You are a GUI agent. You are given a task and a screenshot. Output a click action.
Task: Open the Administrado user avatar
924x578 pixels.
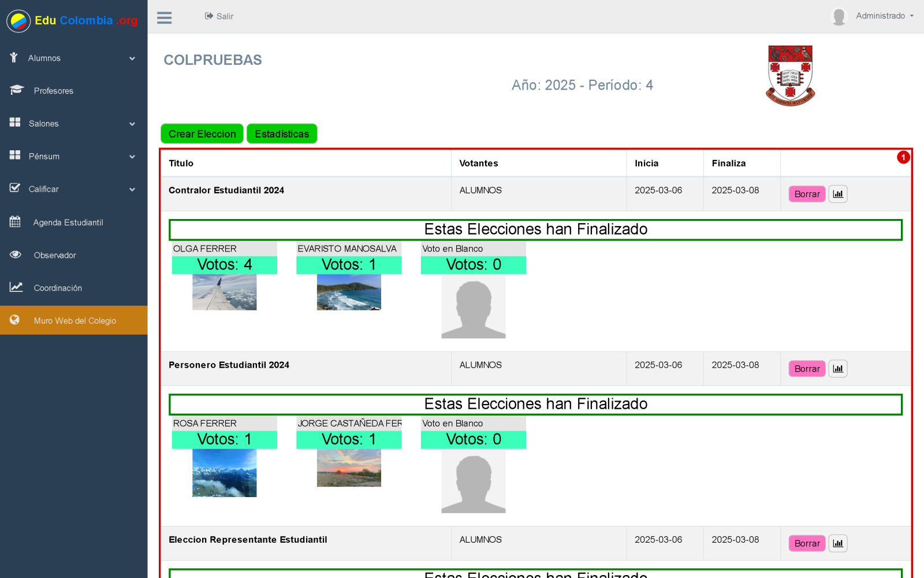click(839, 16)
